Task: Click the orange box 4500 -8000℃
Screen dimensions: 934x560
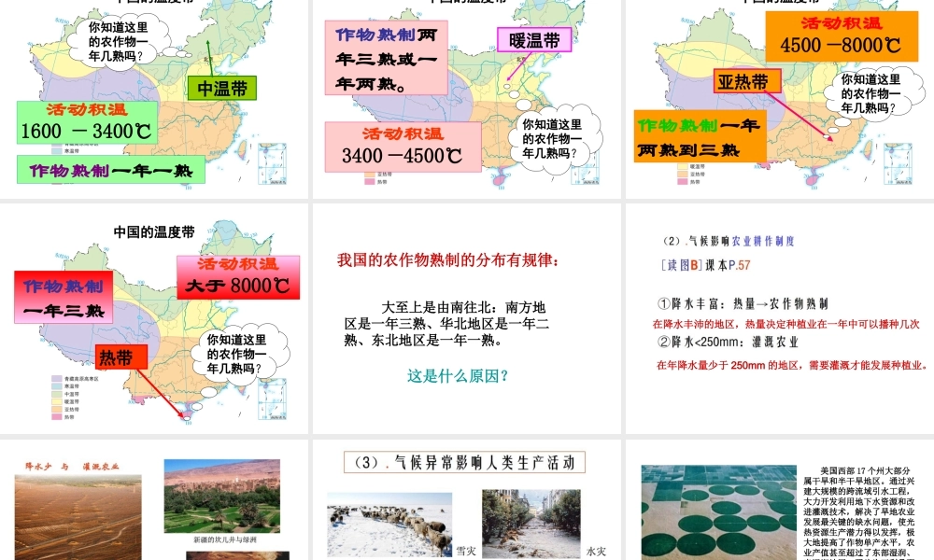Action: [842, 36]
